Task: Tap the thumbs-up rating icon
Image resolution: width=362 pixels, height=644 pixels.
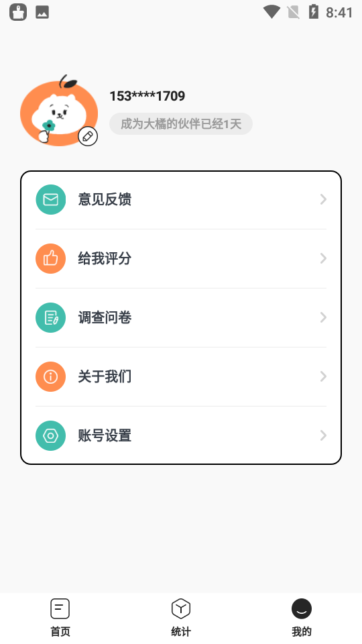Action: 50,258
